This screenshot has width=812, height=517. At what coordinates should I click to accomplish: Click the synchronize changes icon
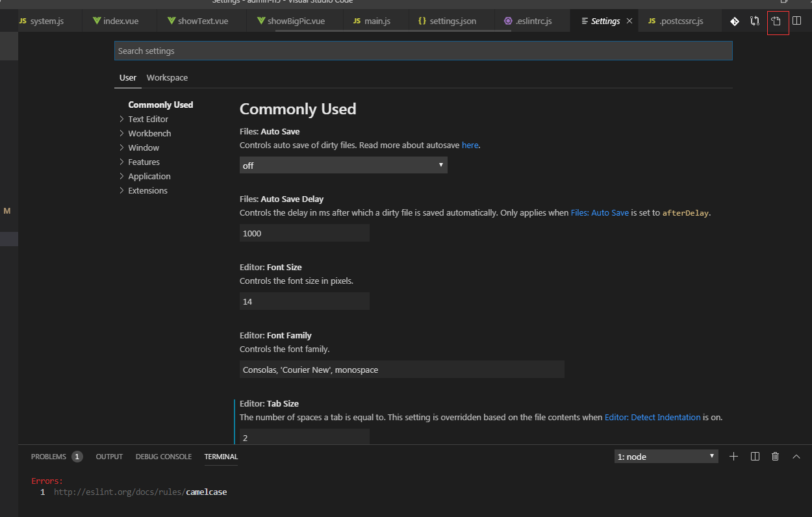(x=754, y=21)
